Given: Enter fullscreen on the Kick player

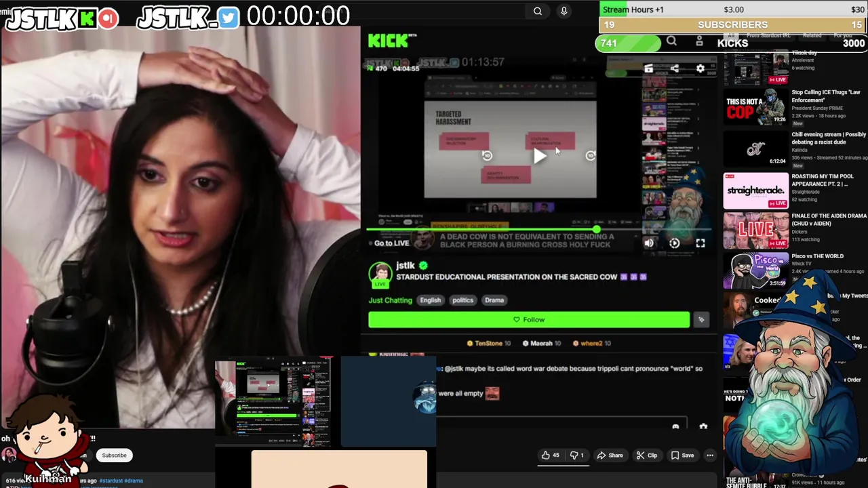Looking at the screenshot, I should point(701,243).
